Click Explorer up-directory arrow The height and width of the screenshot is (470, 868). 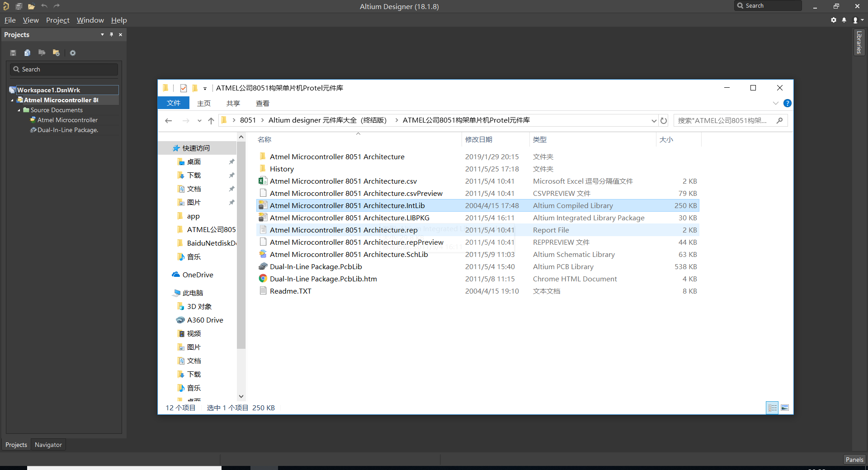click(x=211, y=120)
